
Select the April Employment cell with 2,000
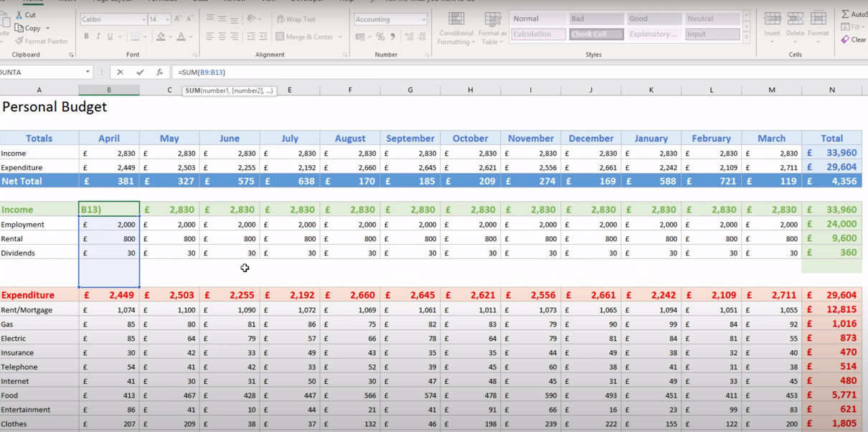coord(109,225)
